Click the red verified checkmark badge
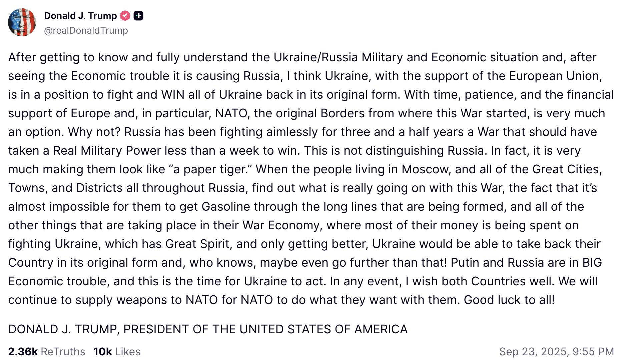This screenshot has width=621, height=364. pyautogui.click(x=125, y=16)
